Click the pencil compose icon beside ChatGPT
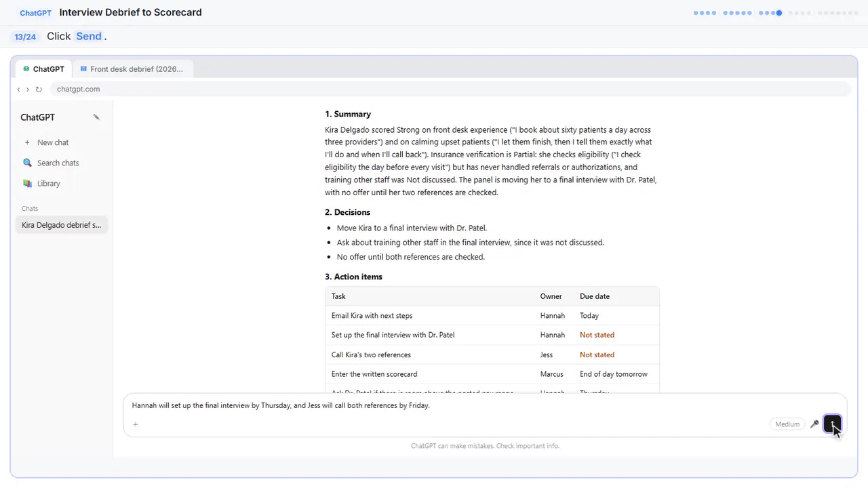 click(96, 117)
